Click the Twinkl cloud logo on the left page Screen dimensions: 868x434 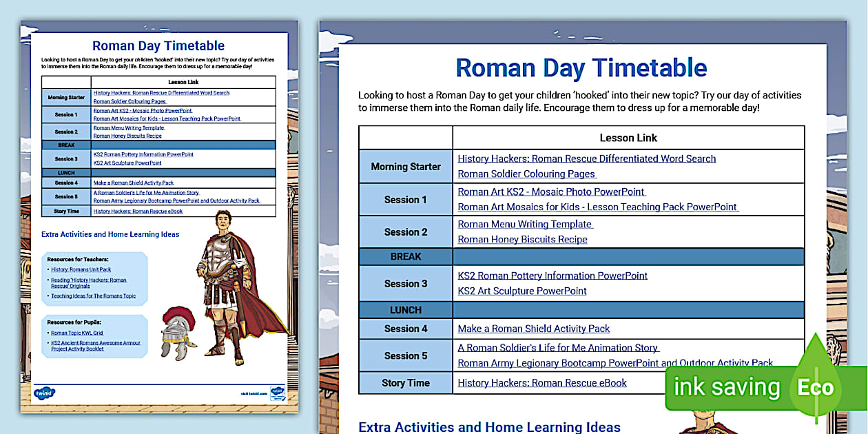click(x=45, y=393)
